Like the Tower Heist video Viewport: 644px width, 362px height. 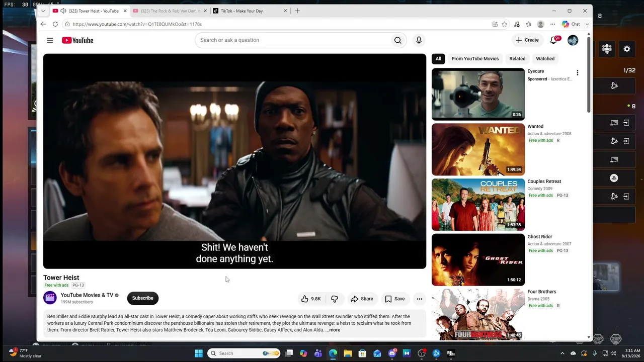point(310,299)
